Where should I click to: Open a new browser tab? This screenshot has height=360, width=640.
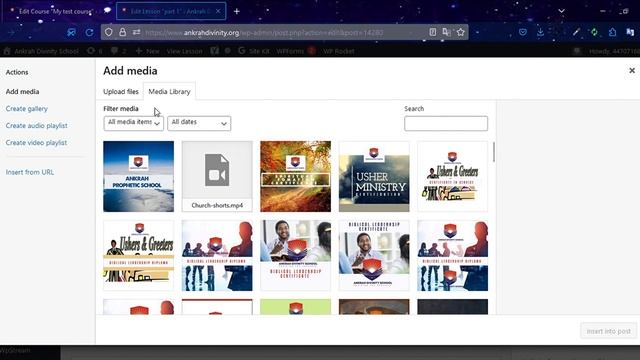coord(237,11)
